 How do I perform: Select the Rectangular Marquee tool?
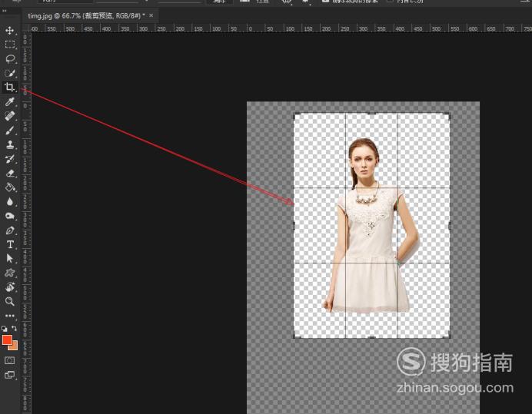pos(9,45)
